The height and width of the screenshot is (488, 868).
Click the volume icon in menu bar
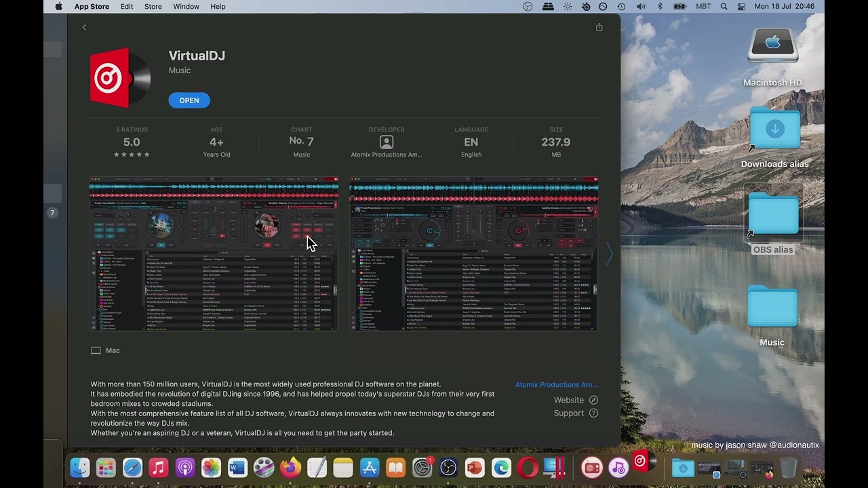point(641,6)
